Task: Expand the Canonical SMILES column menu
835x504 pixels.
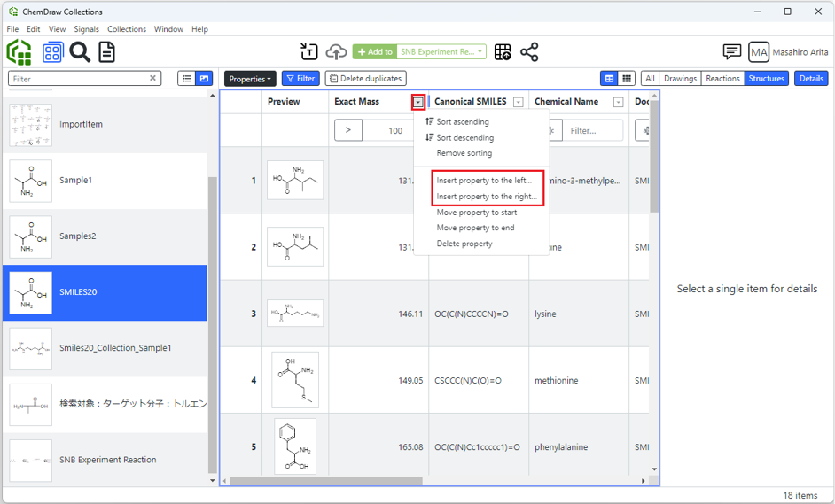Action: point(519,102)
